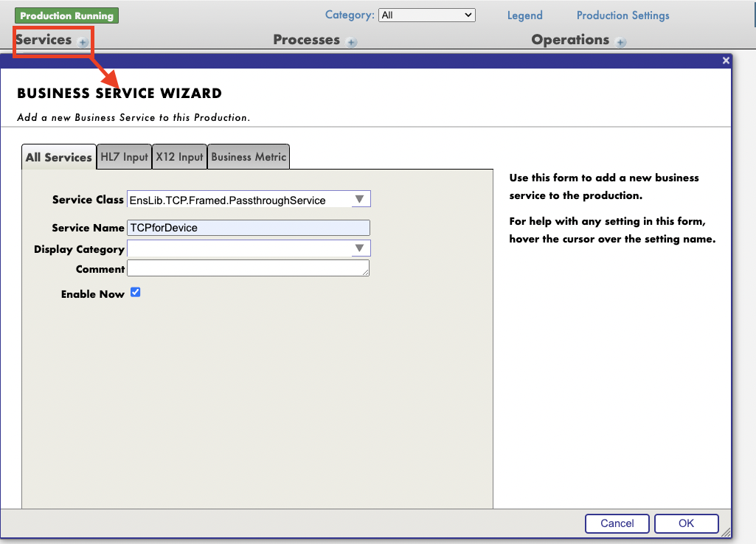Click the Service Name text field
This screenshot has height=544, width=756.
[249, 228]
